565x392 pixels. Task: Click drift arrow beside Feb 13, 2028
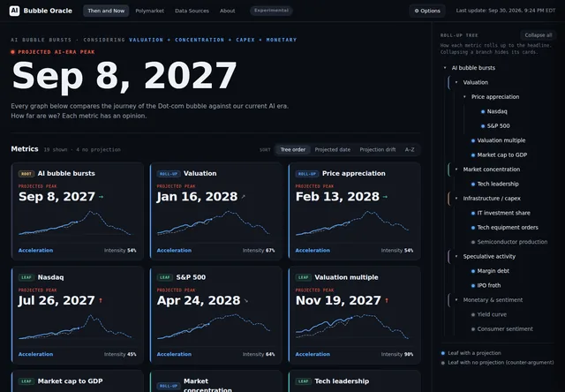385,197
